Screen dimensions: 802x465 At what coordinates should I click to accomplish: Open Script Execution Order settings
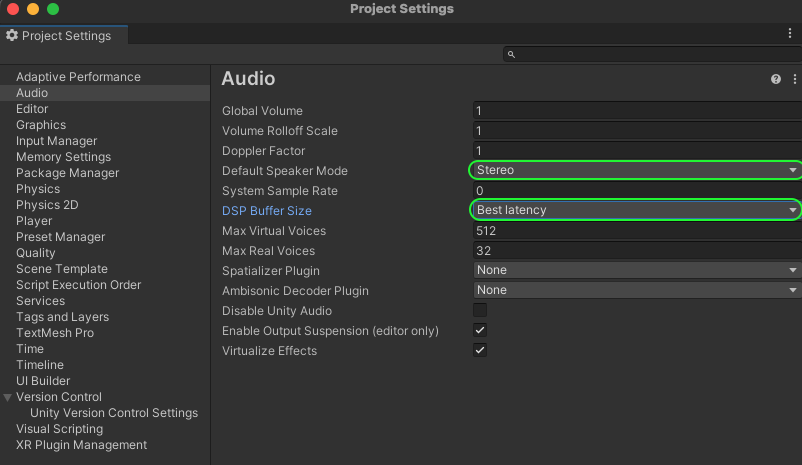(x=78, y=284)
